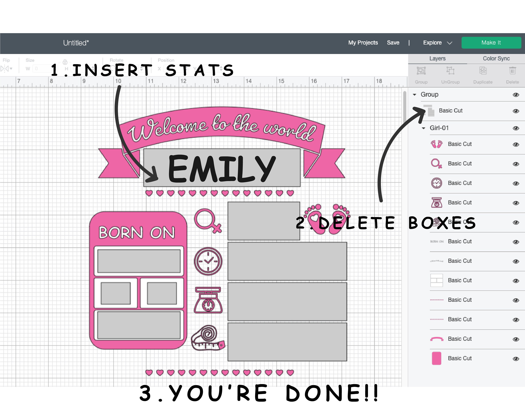Hide the pink rounded rectangle layer
Viewport: 525px width, 420px height.
(x=516, y=359)
